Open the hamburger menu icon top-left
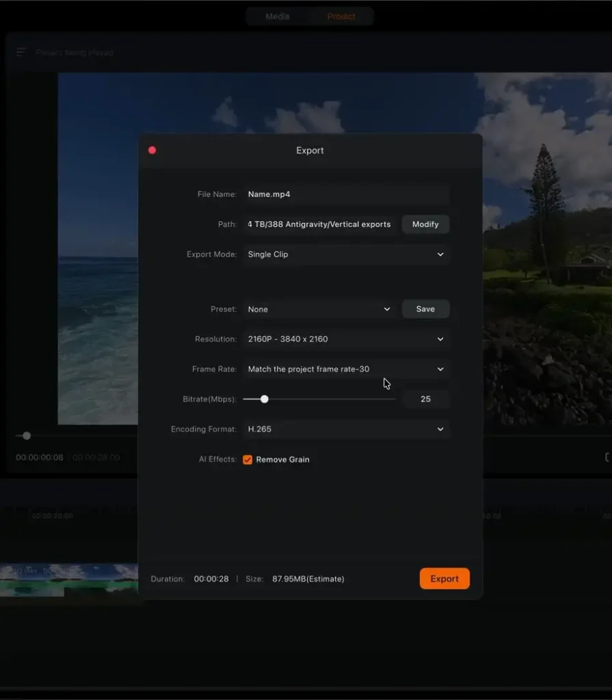The image size is (612, 700). tap(21, 53)
